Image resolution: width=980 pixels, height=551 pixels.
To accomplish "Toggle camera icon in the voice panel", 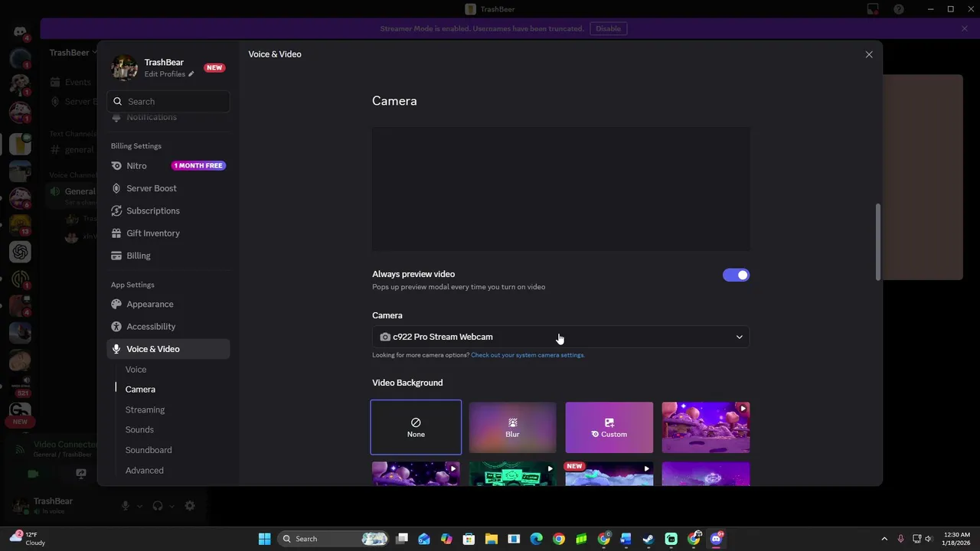I will (x=33, y=474).
